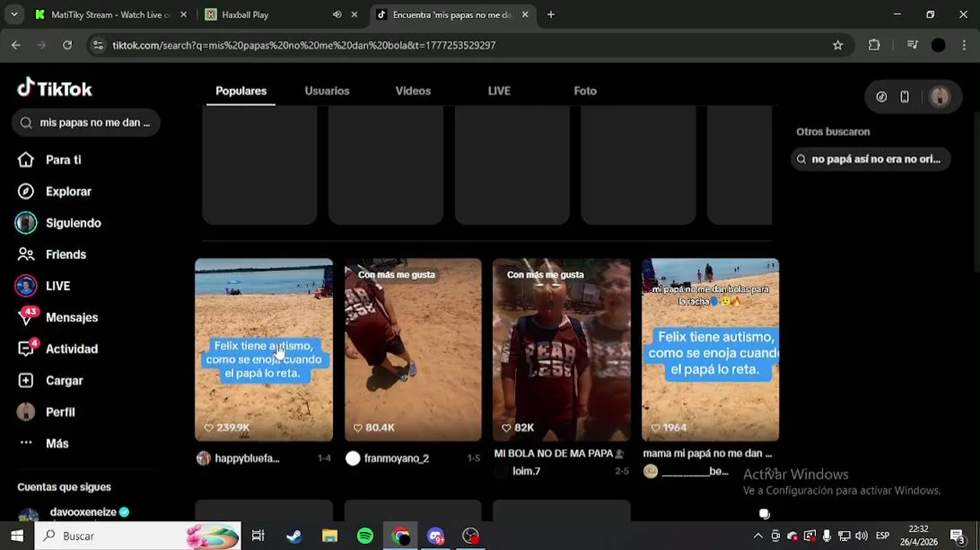This screenshot has width=980, height=550.
Task: Show hidden system tray icons chevron
Action: tap(758, 536)
